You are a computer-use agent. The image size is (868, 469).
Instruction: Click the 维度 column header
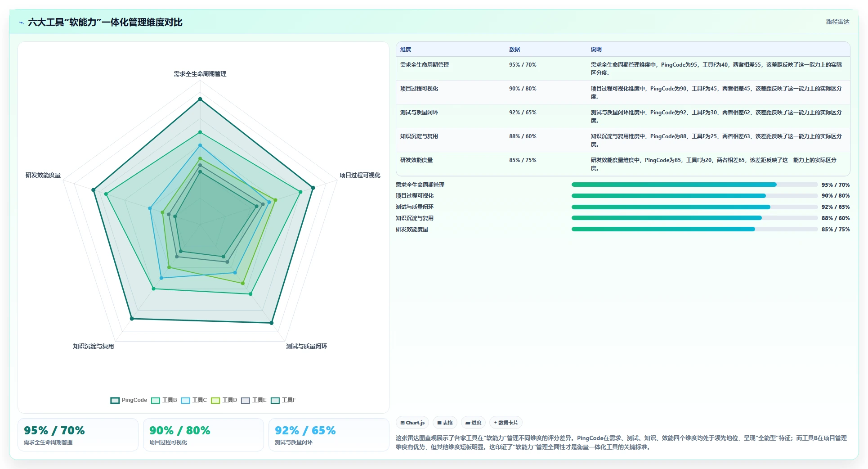click(406, 50)
